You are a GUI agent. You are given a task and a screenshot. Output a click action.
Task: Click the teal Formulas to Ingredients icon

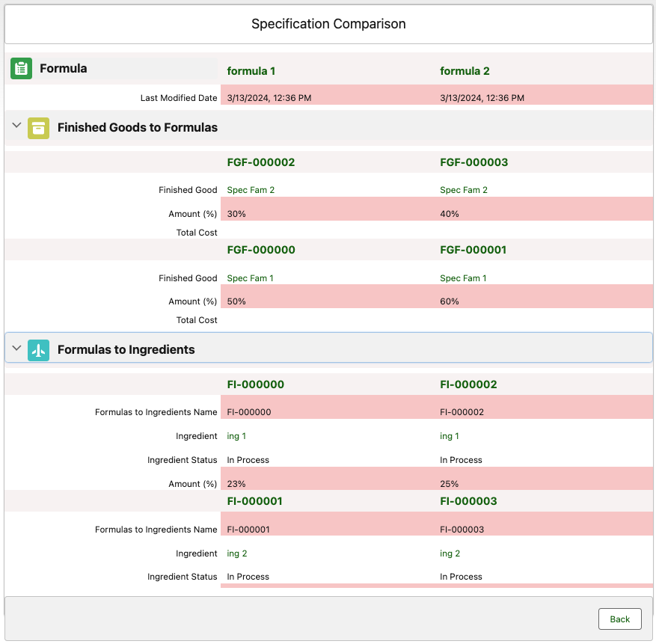tap(39, 349)
